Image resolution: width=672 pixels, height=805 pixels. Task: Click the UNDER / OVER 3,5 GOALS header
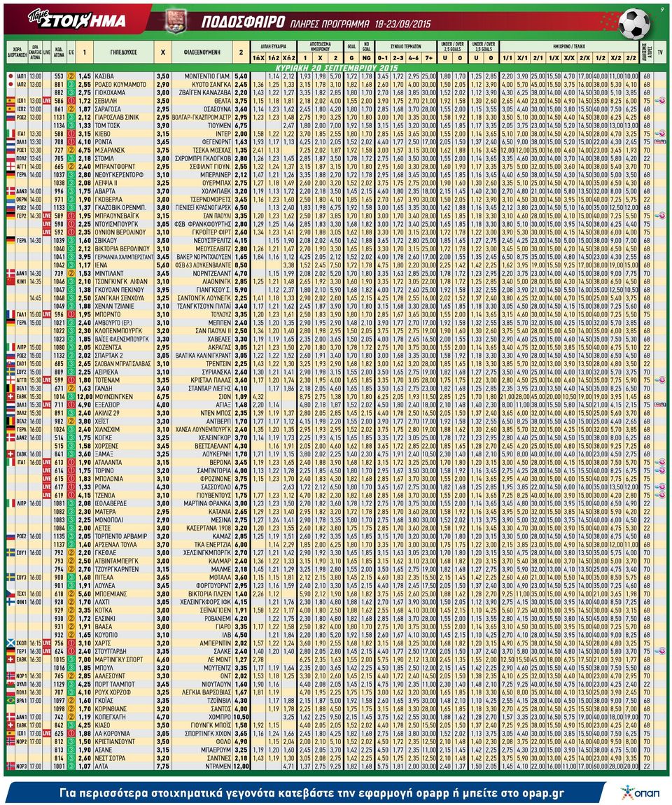tap(483, 46)
